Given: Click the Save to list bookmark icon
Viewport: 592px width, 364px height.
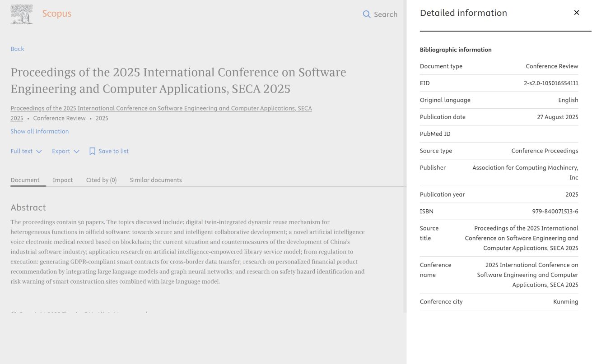Looking at the screenshot, I should pos(92,151).
